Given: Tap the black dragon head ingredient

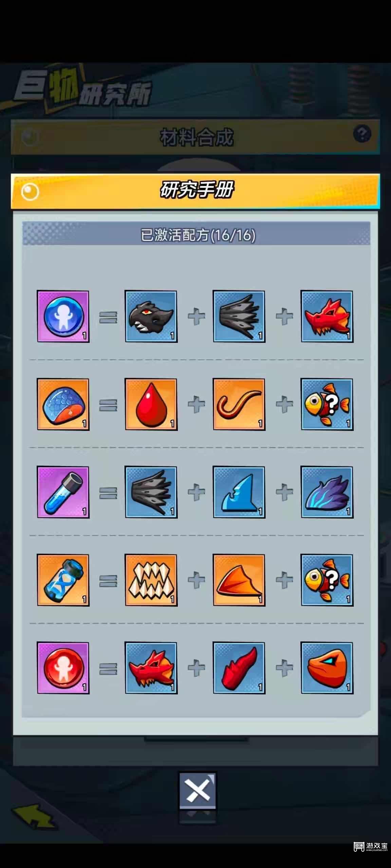Looking at the screenshot, I should pyautogui.click(x=151, y=316).
